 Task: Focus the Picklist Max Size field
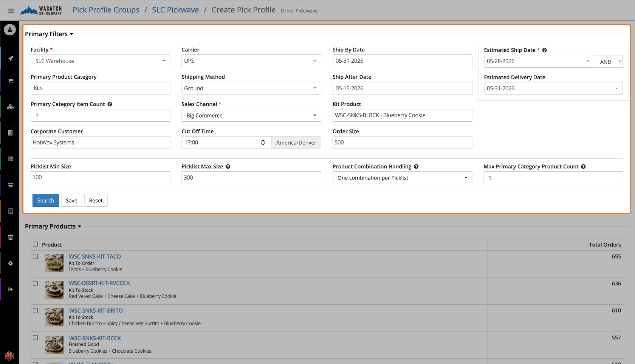click(x=251, y=178)
